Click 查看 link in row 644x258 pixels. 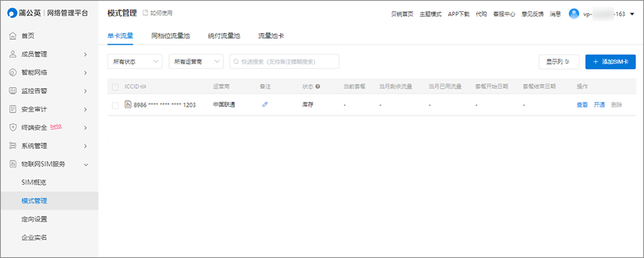tap(582, 105)
